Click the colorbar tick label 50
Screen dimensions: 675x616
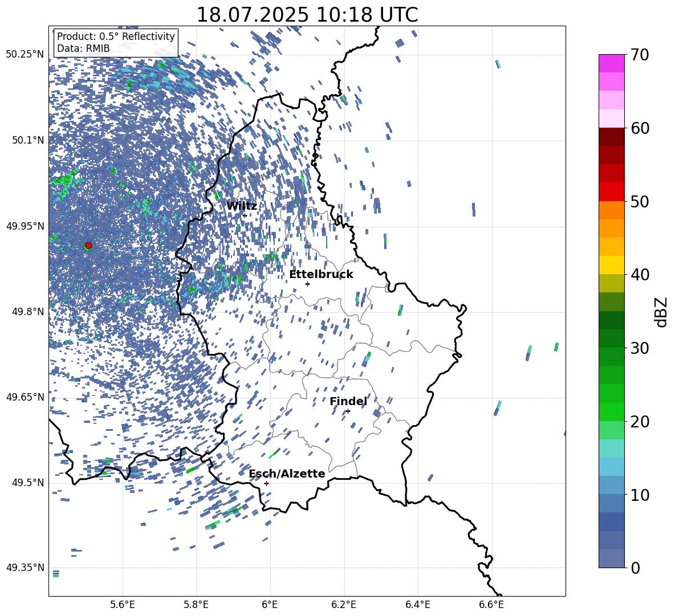640,201
